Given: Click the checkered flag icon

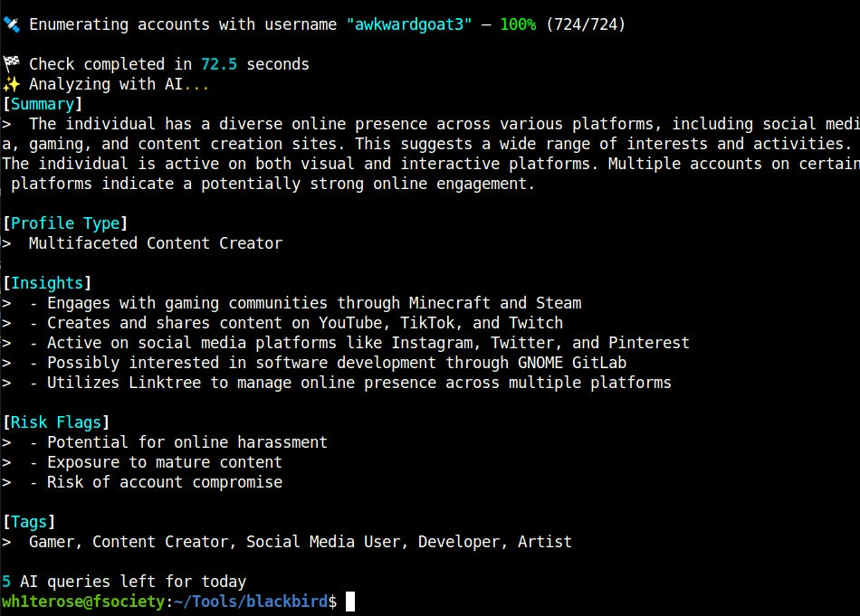Looking at the screenshot, I should coord(11,64).
